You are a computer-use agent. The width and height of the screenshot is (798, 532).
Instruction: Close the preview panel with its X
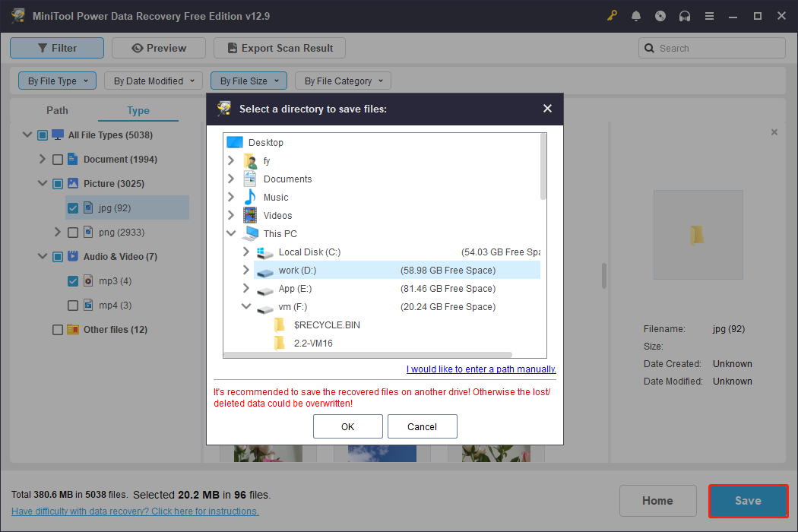774,132
